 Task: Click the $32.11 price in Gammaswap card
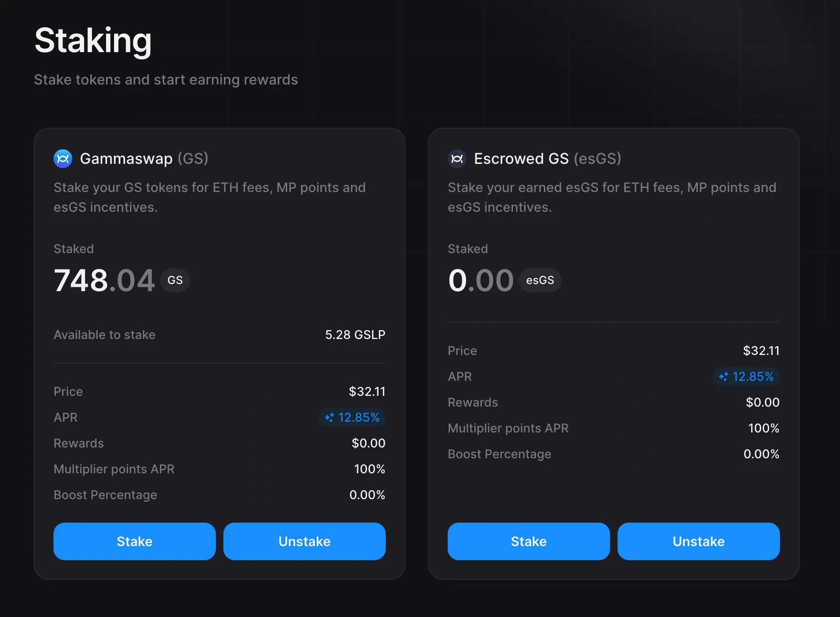click(367, 392)
